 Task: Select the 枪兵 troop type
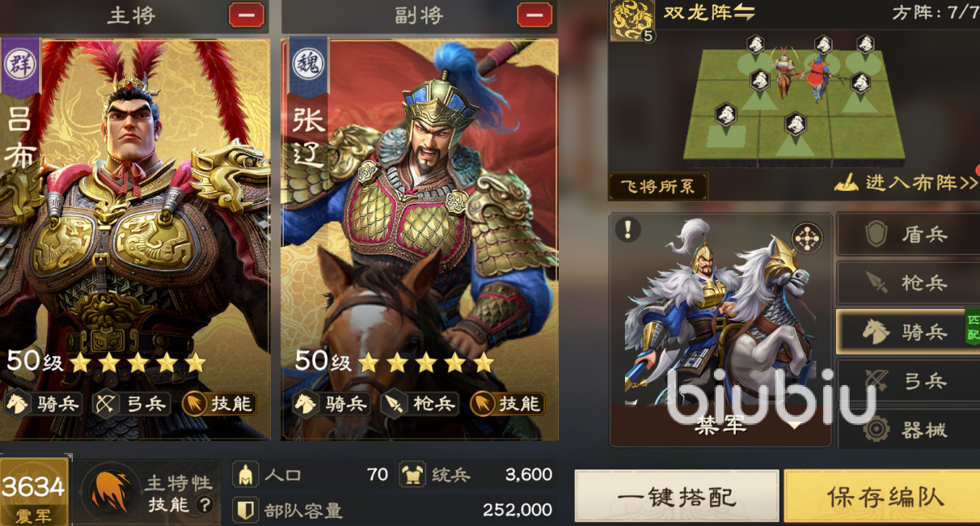(x=908, y=283)
